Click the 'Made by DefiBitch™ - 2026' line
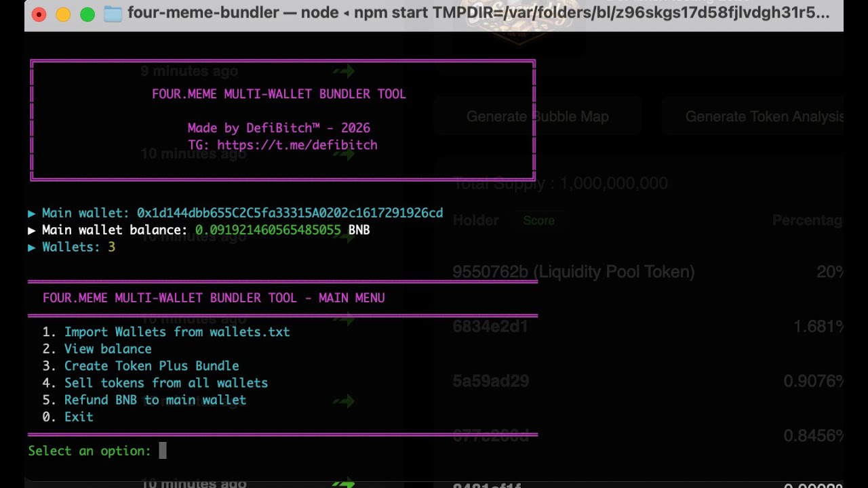 (x=279, y=127)
